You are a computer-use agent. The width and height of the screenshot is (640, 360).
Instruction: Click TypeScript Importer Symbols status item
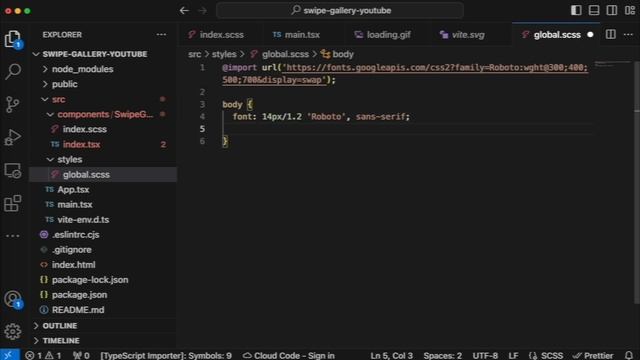point(166,356)
